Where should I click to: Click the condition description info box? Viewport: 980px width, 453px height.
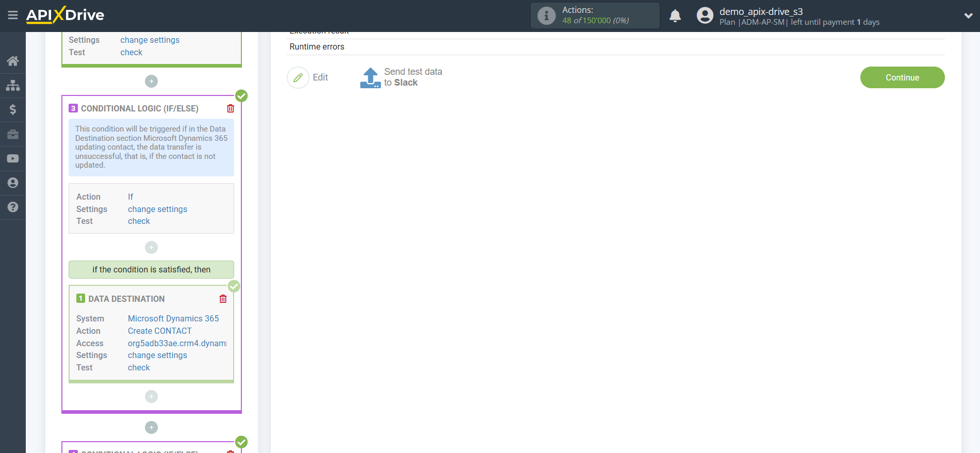pos(151,148)
